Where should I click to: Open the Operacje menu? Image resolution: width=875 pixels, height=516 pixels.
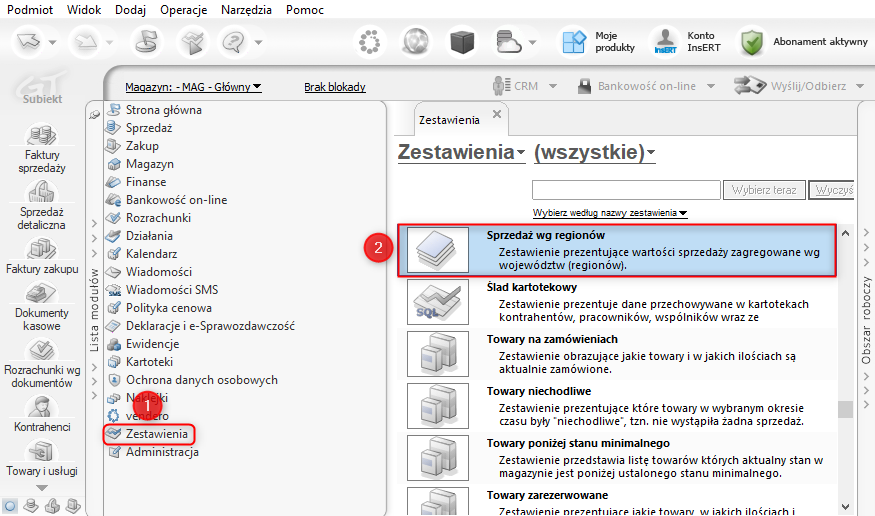[184, 9]
